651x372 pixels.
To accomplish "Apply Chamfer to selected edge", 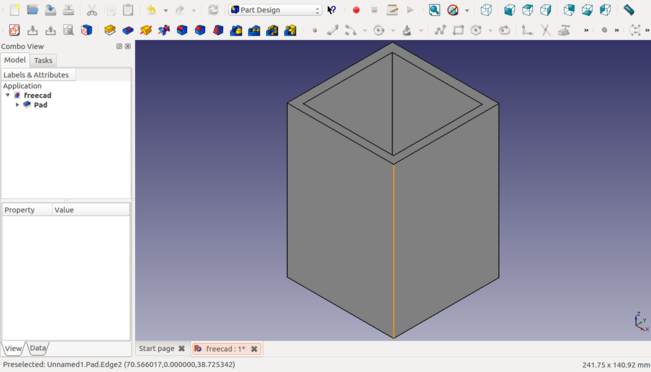I will tap(200, 30).
